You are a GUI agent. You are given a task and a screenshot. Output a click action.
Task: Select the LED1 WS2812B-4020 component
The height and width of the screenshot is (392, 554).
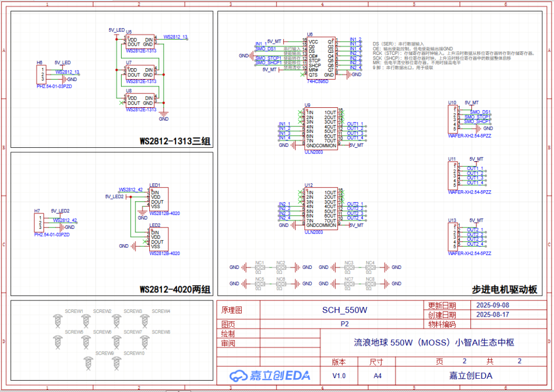pos(159,199)
